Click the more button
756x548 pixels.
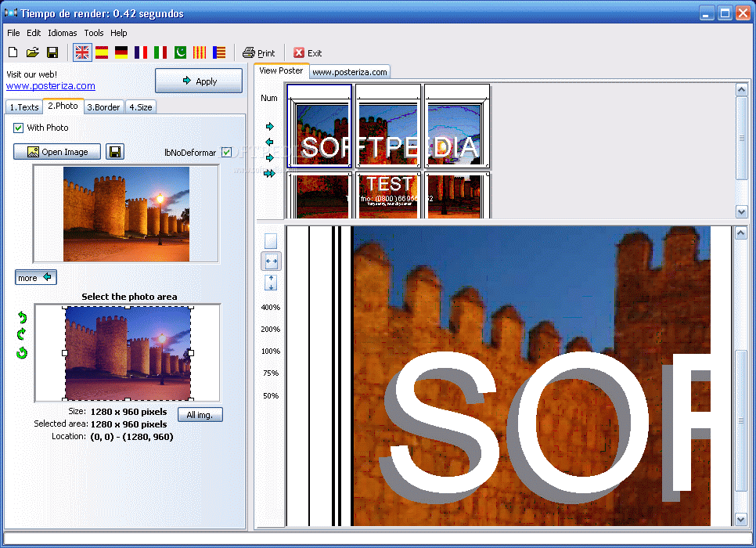click(36, 277)
